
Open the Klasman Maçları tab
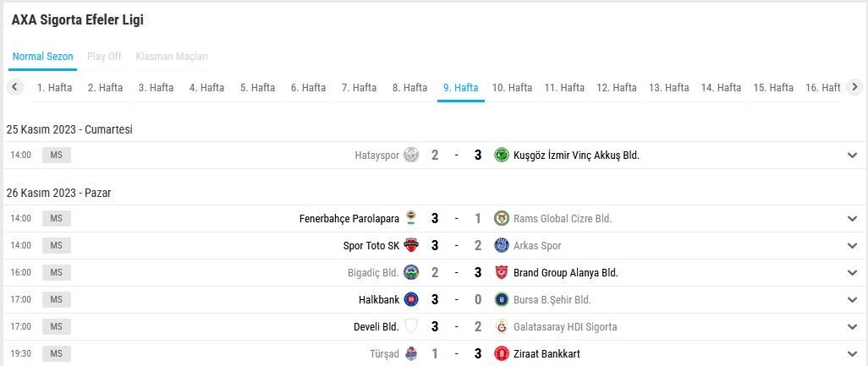[x=172, y=57]
